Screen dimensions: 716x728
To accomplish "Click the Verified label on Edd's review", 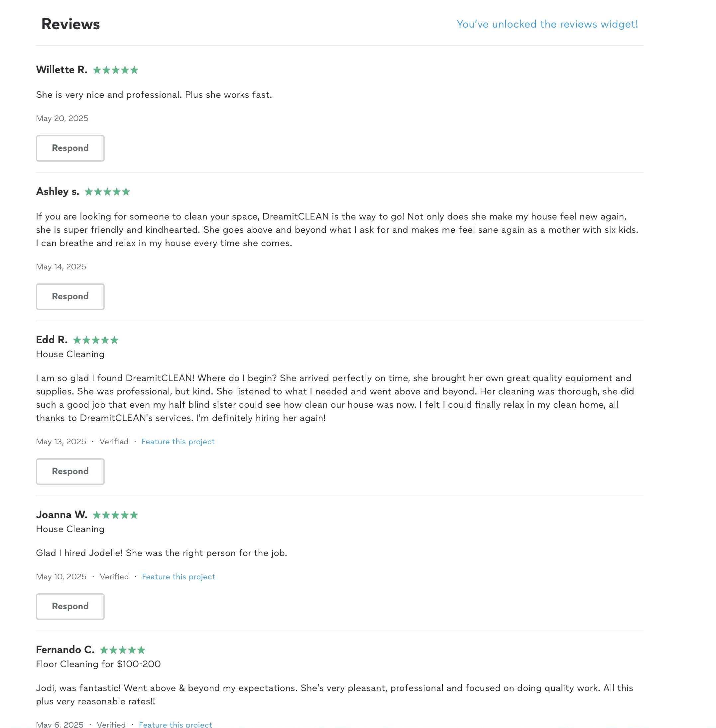I will point(114,442).
